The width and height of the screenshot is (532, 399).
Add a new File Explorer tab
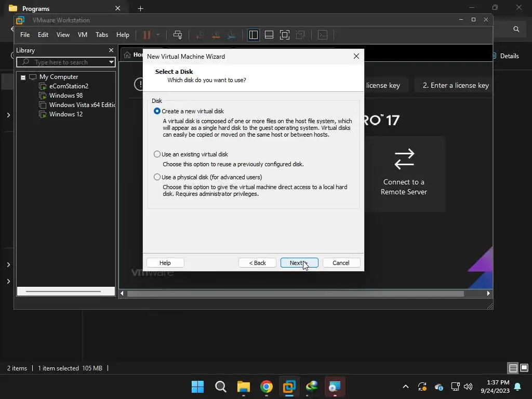point(140,8)
